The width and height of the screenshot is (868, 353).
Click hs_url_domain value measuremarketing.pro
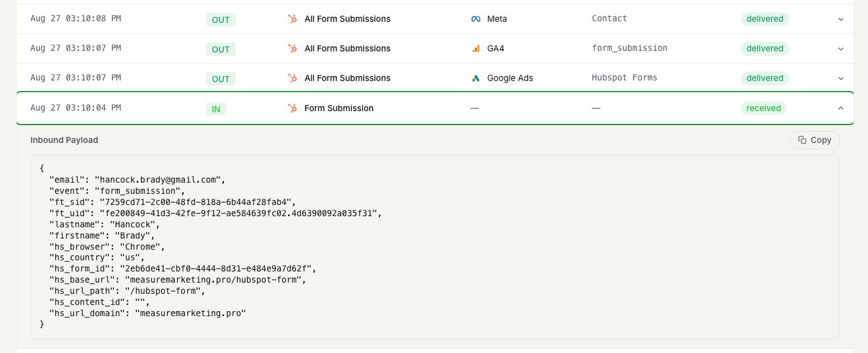click(190, 313)
